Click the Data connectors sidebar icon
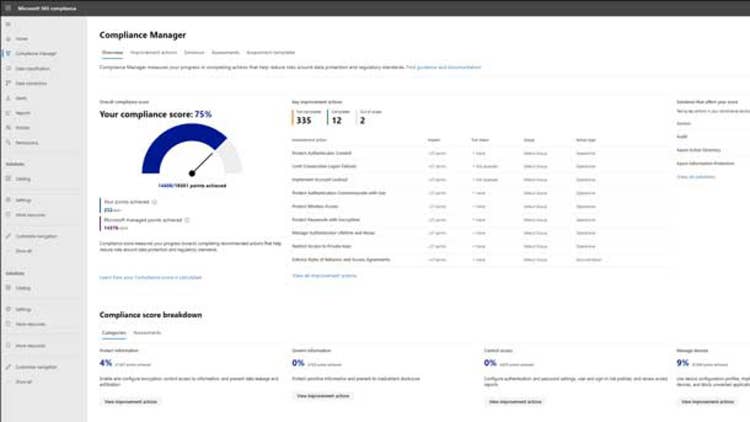 coord(7,83)
